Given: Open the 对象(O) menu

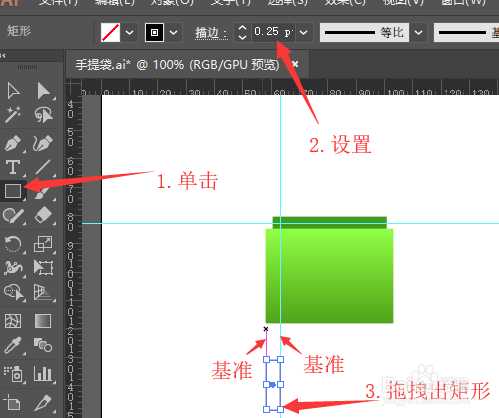Looking at the screenshot, I should point(172,2).
